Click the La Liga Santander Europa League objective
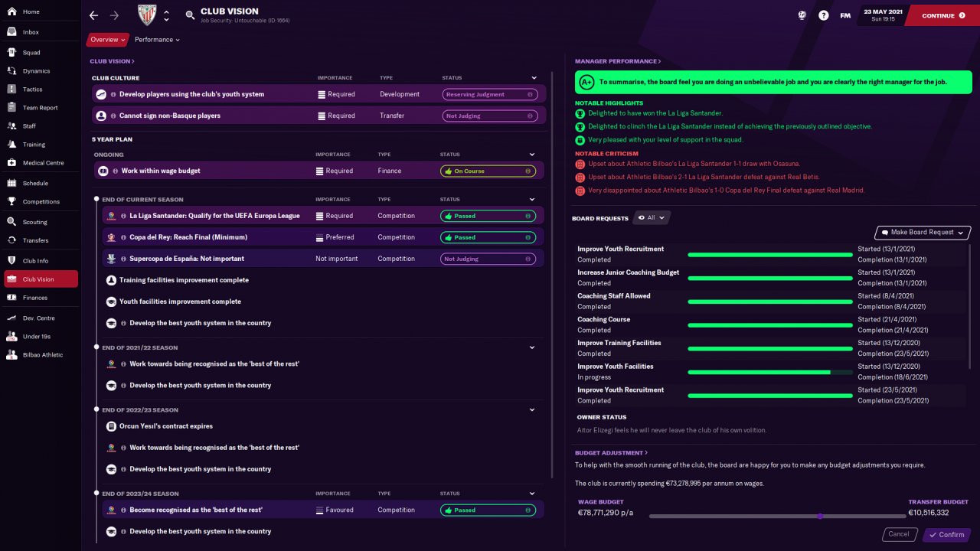The image size is (980, 551). pyautogui.click(x=322, y=216)
